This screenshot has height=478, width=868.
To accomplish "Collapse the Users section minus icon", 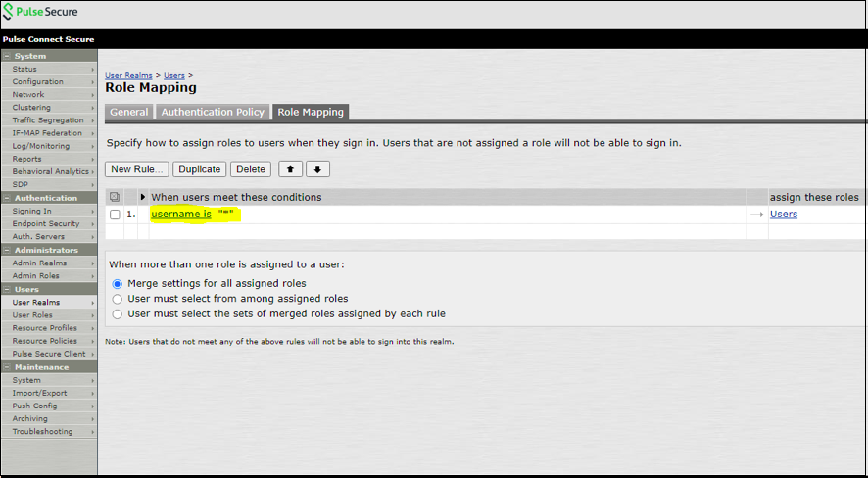I will 7,290.
